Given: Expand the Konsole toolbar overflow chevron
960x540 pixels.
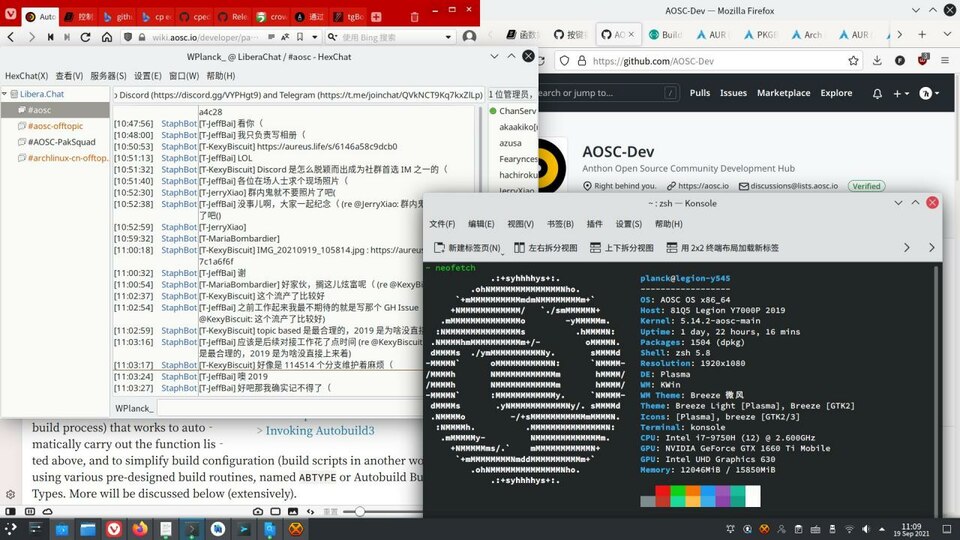Looking at the screenshot, I should coord(906,247).
